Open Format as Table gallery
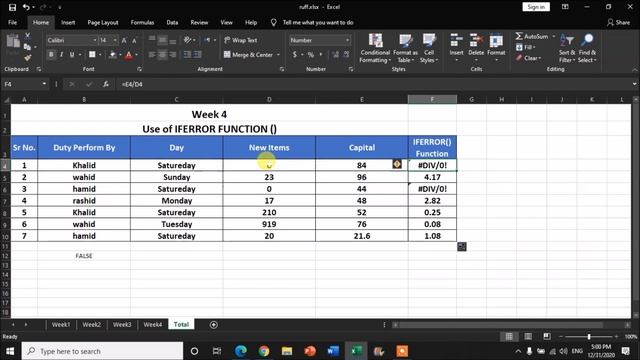The width and height of the screenshot is (640, 360). pos(405,48)
